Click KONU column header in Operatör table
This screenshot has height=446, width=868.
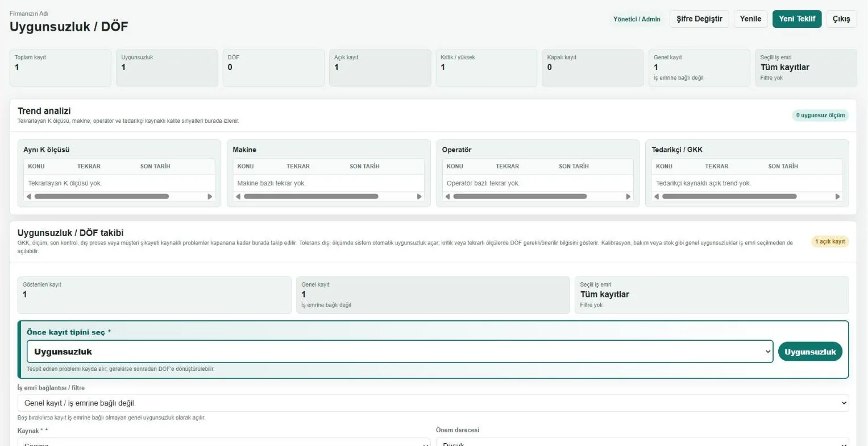pyautogui.click(x=455, y=166)
